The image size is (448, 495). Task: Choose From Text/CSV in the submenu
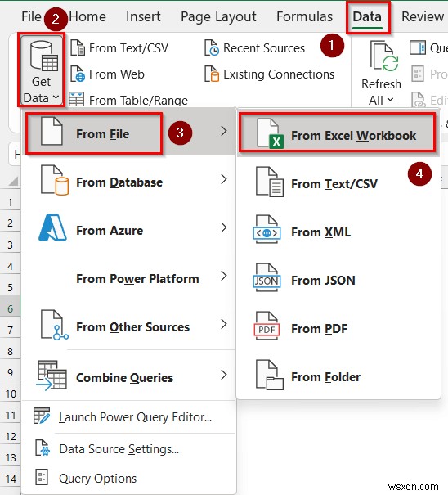pyautogui.click(x=338, y=184)
